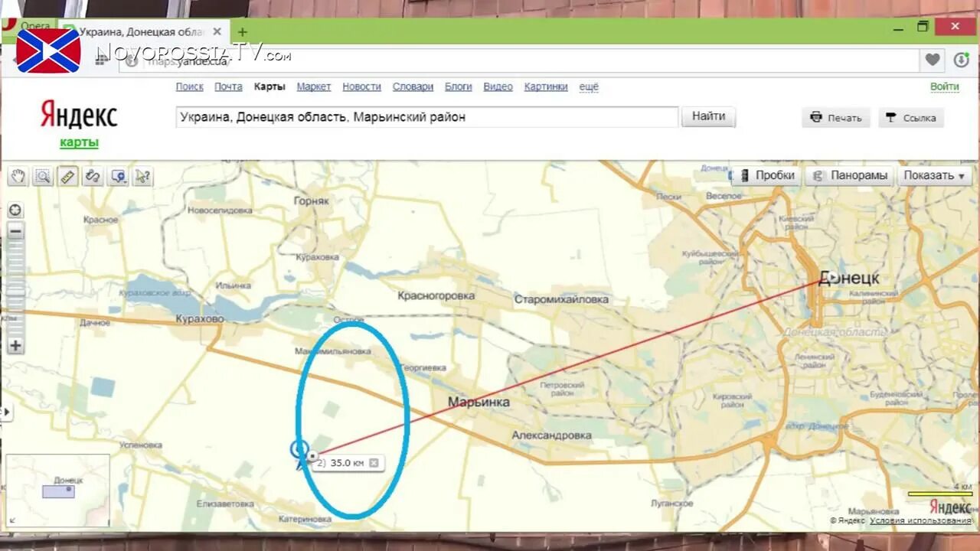Viewport: 980px width, 551px height.
Task: Click the bookmark heart icon
Action: click(932, 60)
